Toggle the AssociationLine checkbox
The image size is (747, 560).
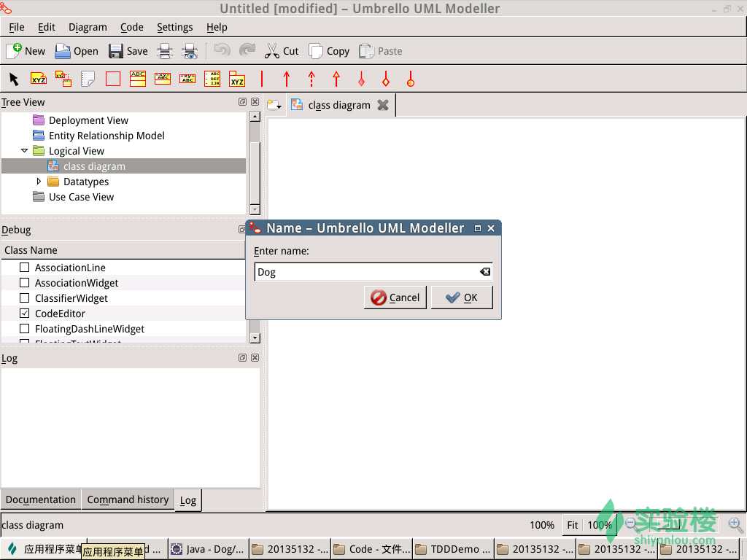click(24, 267)
